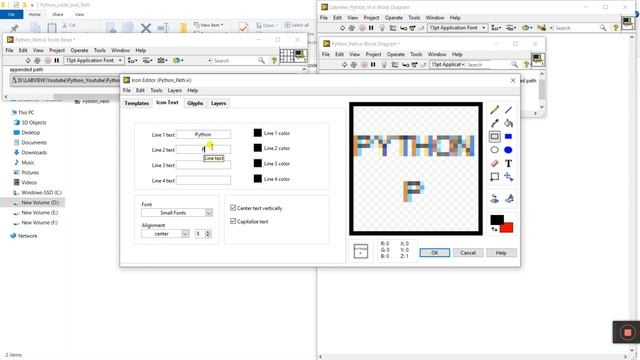Click Run arrow in Python_Path Front Panel

tap(28, 60)
